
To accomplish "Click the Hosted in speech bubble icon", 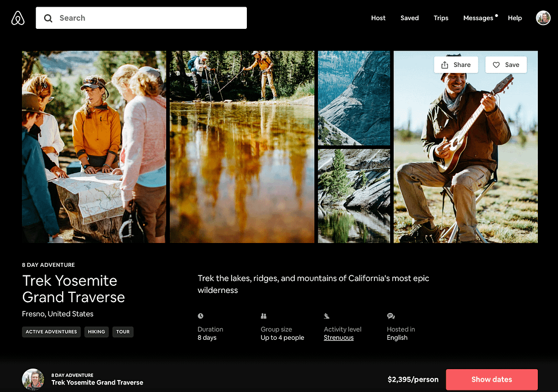I will click(391, 316).
